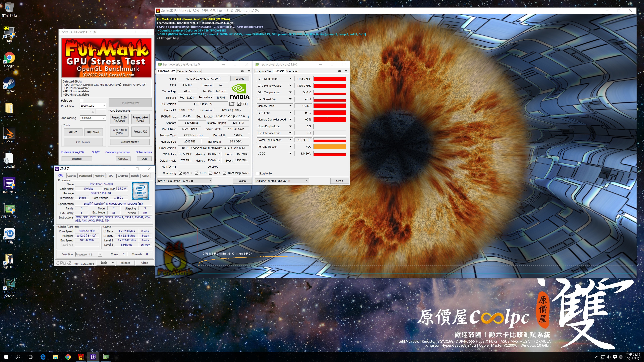Toggle the OpenCL computing checkbox

click(180, 173)
